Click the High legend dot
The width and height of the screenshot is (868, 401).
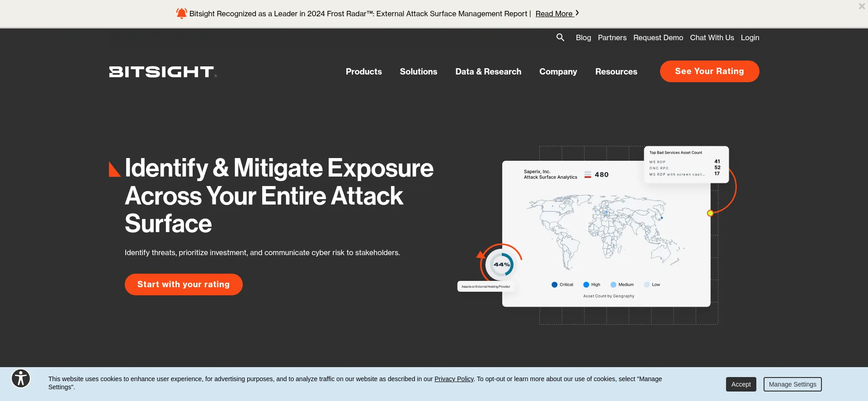click(586, 284)
